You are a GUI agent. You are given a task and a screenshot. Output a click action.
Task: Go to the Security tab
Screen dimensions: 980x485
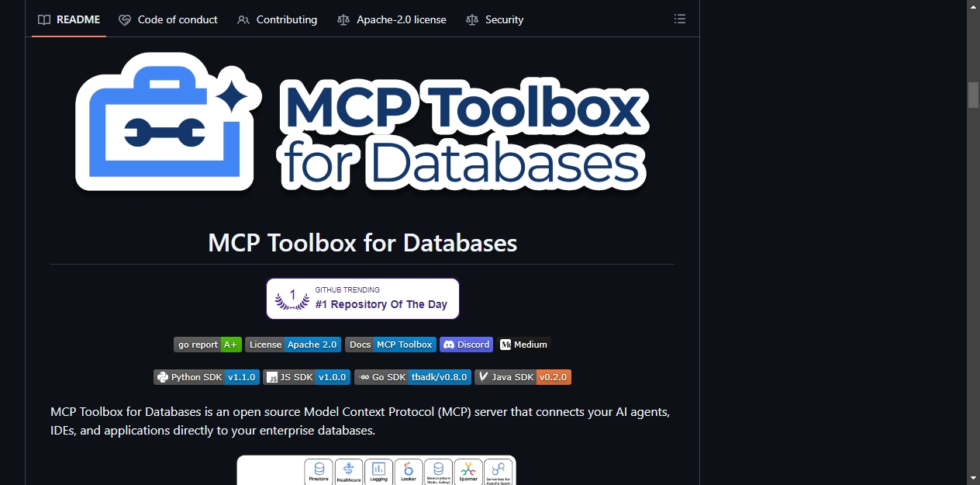coord(495,19)
